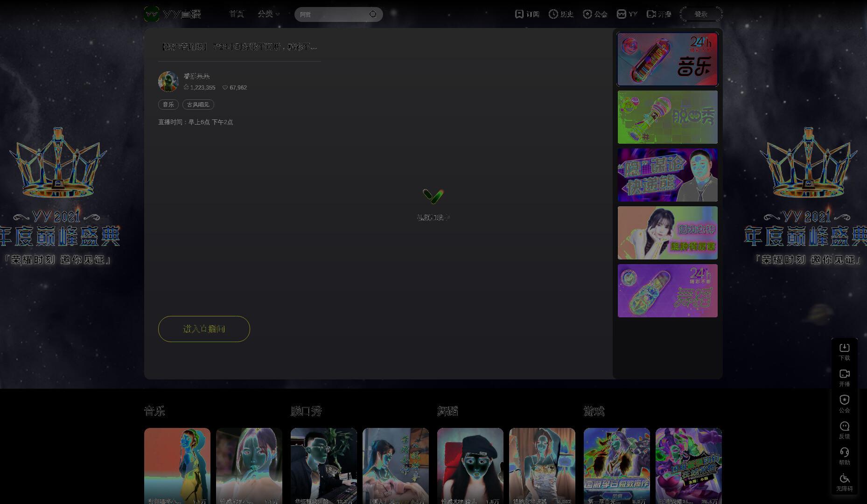Click 开播 start streaming in header
867x504 pixels.
(x=659, y=14)
